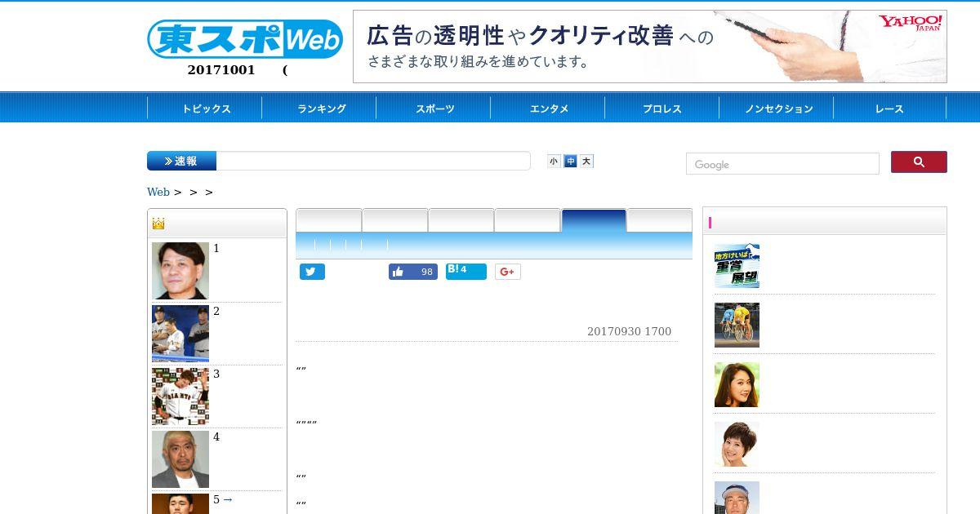Screen dimensions: 980x514
Task: Open the 重賞展望 sidebar thumbnail
Action: click(x=737, y=265)
